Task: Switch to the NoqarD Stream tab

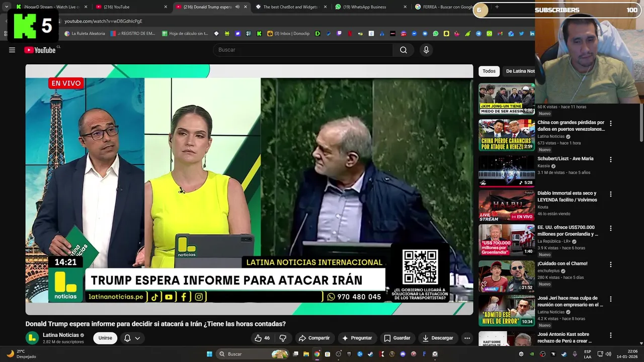Action: (52, 7)
